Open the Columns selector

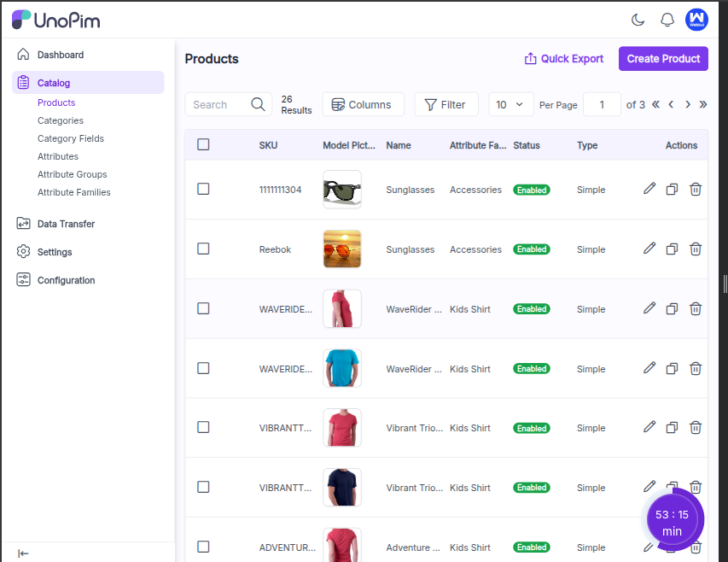[363, 104]
